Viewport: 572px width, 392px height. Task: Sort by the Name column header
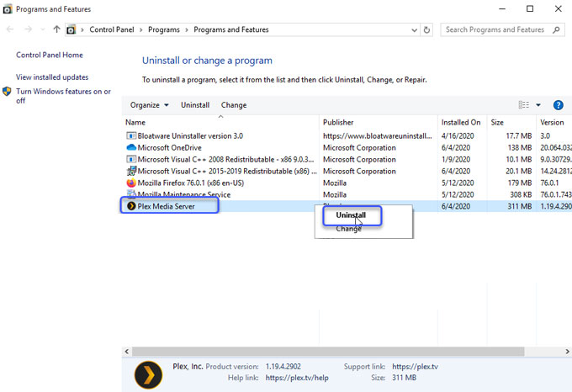click(220, 122)
